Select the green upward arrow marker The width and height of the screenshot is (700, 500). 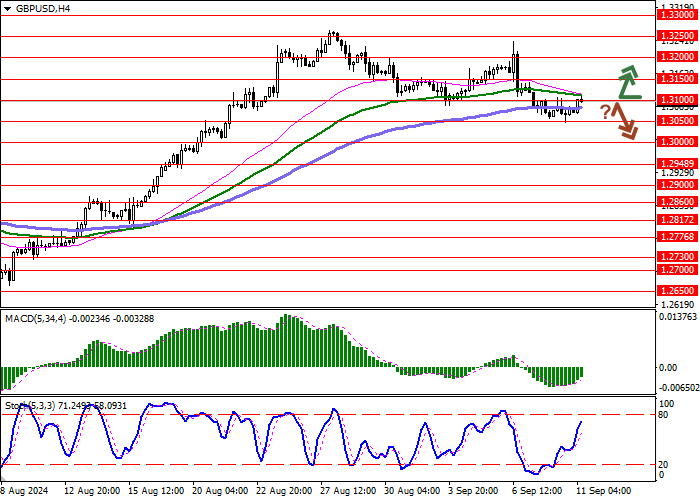pos(629,82)
